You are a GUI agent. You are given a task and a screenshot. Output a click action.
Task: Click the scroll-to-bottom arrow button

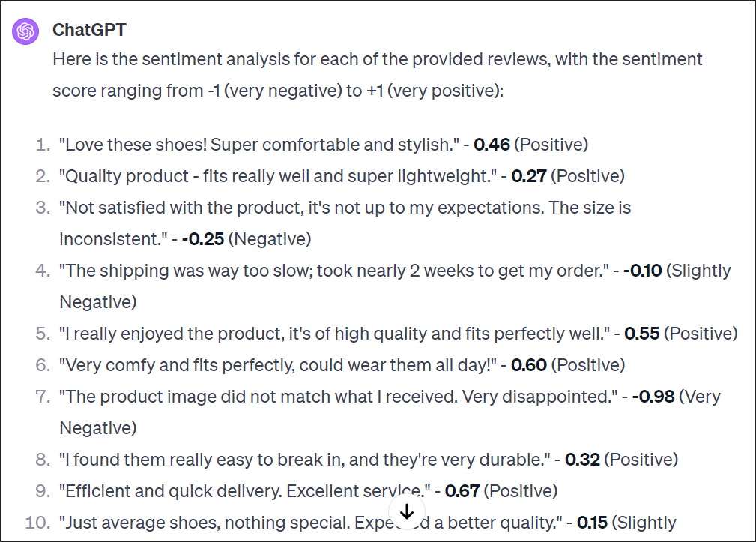coord(407,511)
